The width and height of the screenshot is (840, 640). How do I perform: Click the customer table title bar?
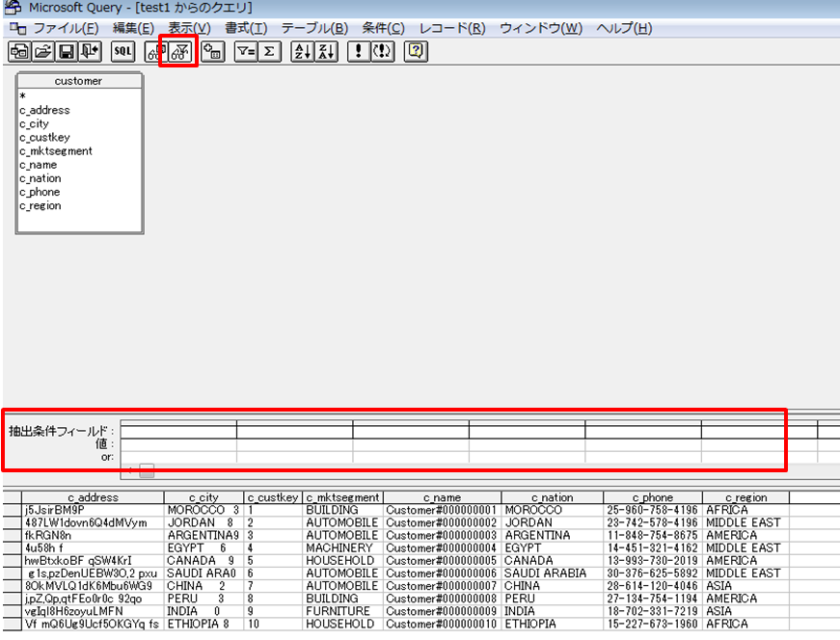(x=79, y=81)
